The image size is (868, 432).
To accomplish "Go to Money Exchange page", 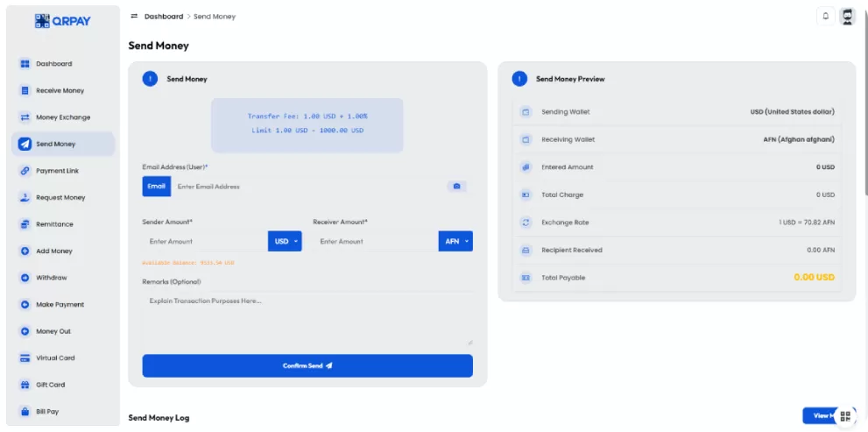I will tap(62, 117).
